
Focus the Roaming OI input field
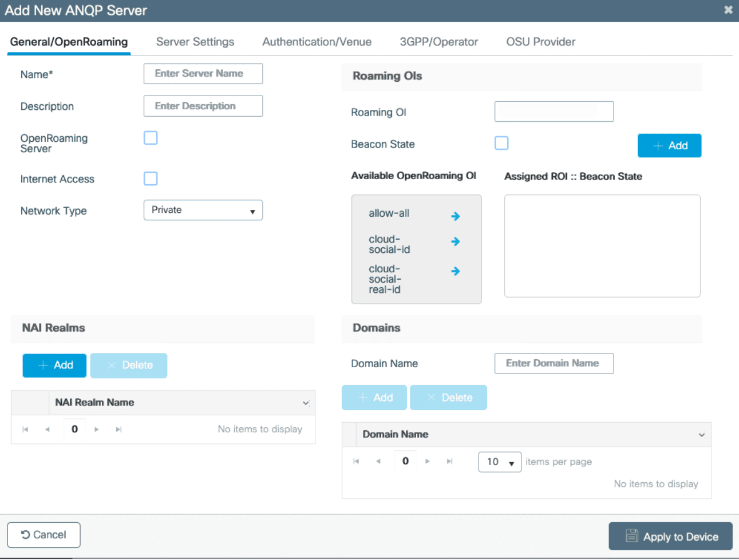pyautogui.click(x=554, y=112)
